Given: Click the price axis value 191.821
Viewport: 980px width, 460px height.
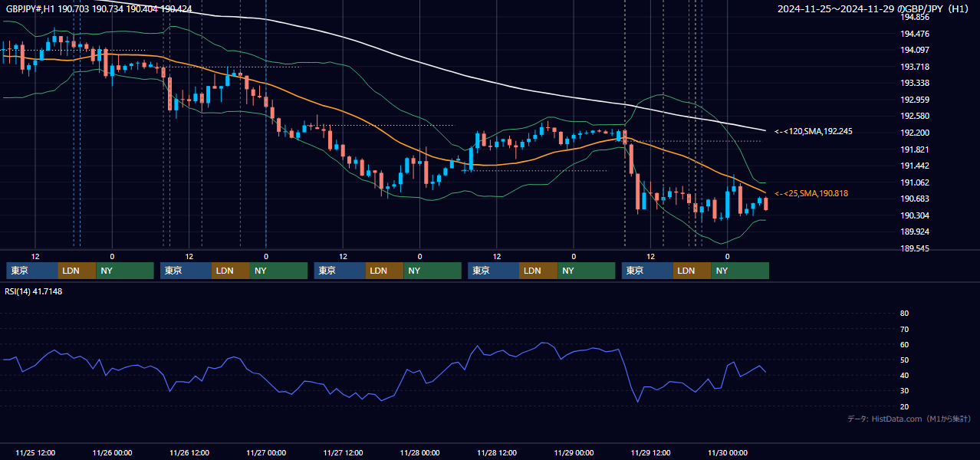Looking at the screenshot, I should pyautogui.click(x=915, y=149).
